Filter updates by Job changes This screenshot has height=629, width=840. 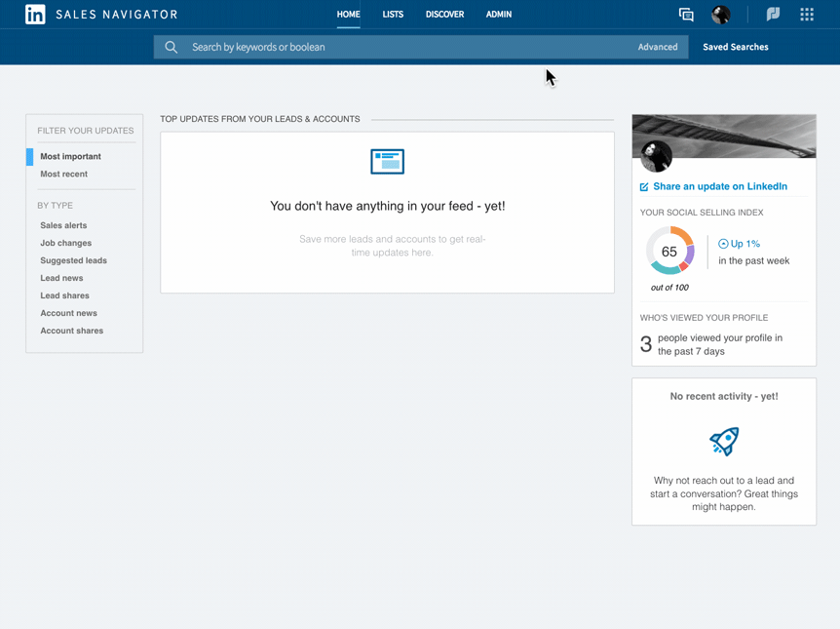click(x=65, y=243)
